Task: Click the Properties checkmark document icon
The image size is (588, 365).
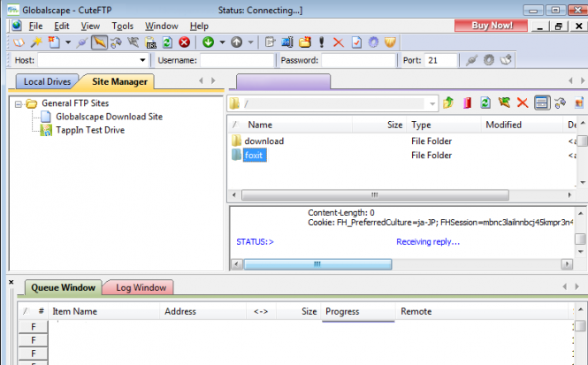Action: (356, 42)
